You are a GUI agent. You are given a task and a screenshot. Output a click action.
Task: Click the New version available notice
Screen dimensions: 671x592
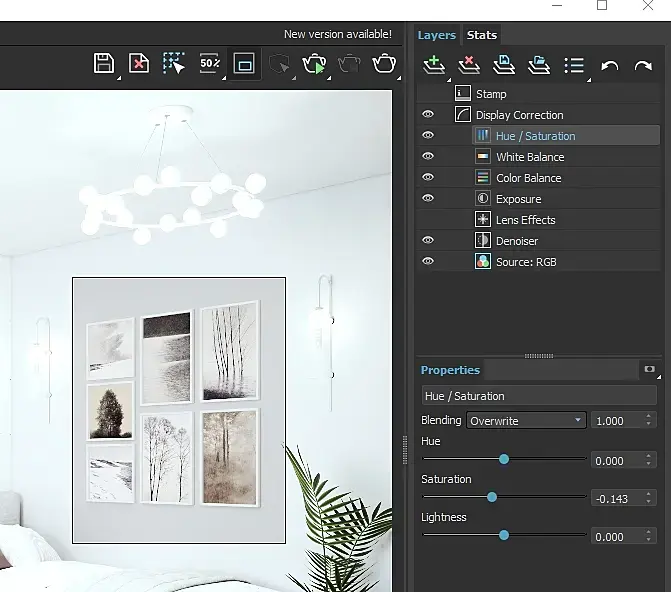(x=338, y=34)
